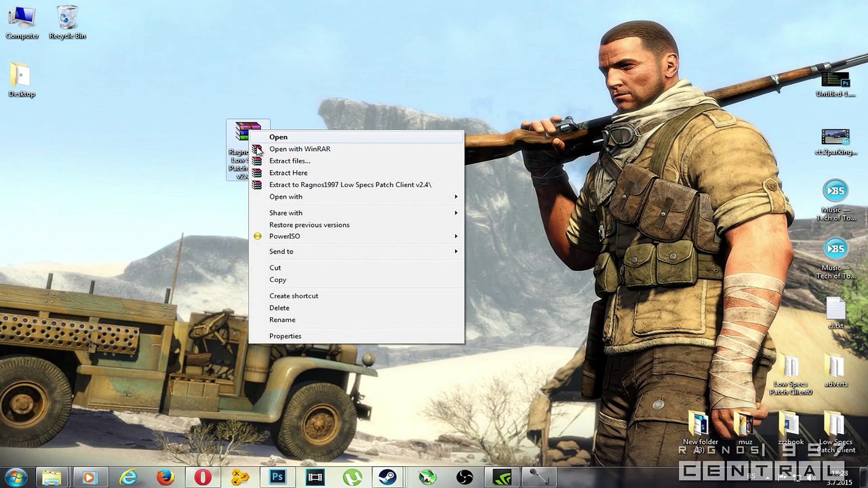Select the Low Specs Patch Client0 folder

(x=791, y=375)
